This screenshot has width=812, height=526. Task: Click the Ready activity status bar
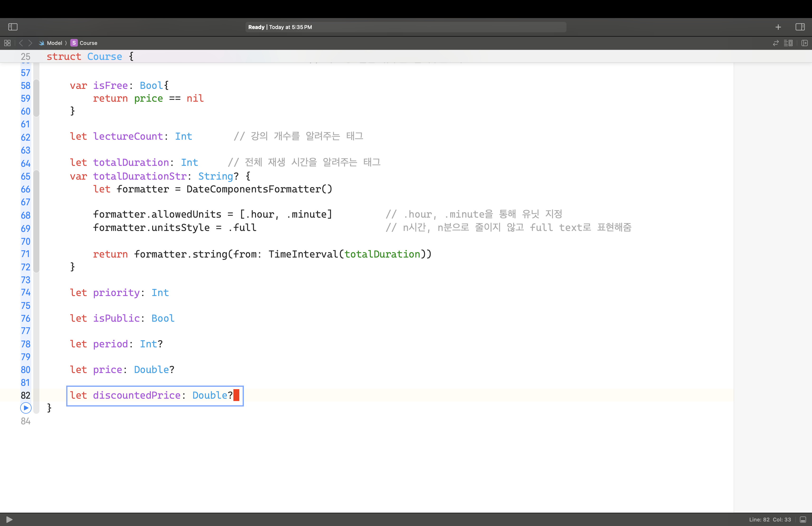(406, 27)
